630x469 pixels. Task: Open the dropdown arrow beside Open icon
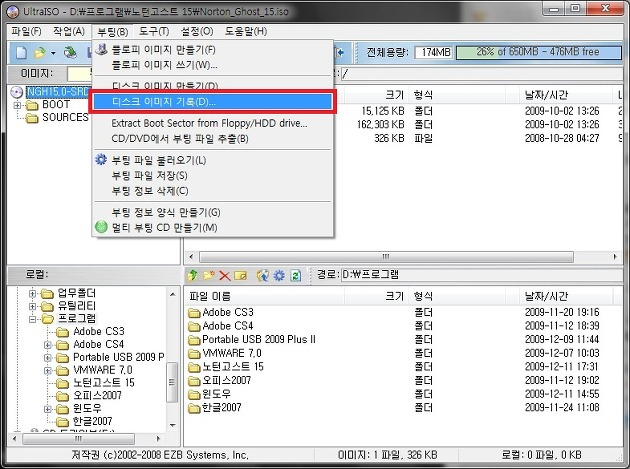[53, 53]
